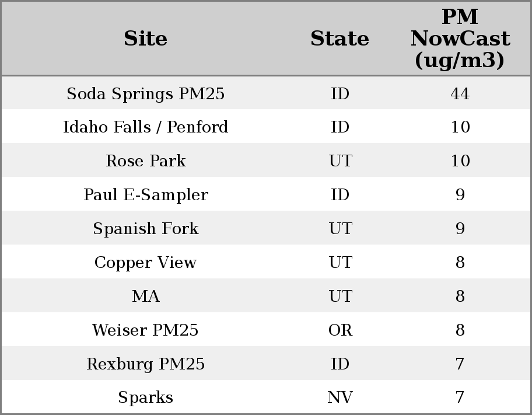Click the State column header
Viewport: 532px width, 415px height.
pos(339,39)
